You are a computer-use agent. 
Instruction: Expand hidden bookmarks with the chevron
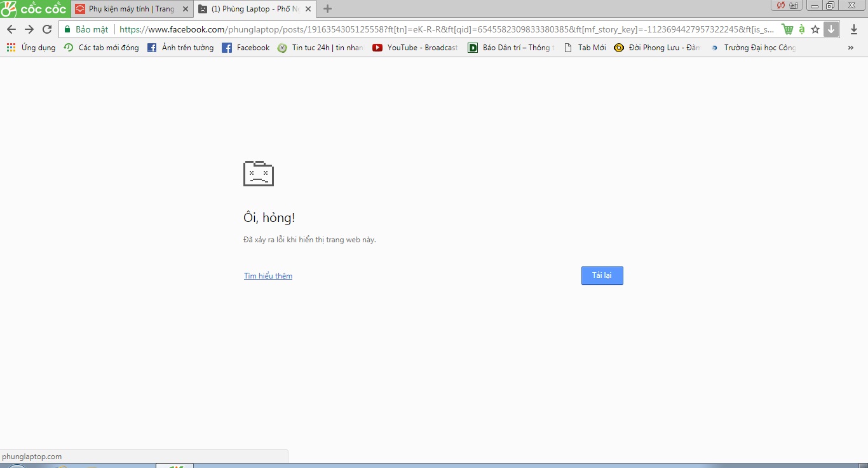coord(851,48)
